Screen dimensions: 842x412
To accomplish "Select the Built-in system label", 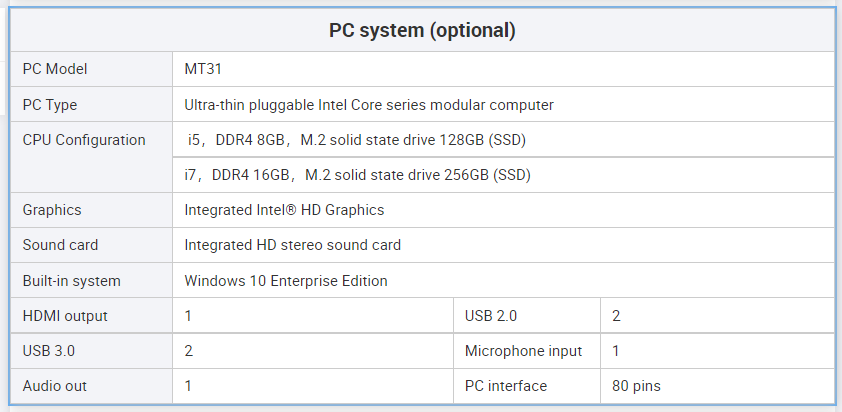I will (71, 281).
